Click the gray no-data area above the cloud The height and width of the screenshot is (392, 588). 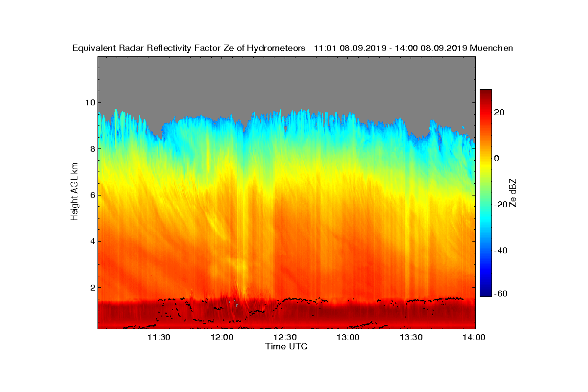[287, 81]
